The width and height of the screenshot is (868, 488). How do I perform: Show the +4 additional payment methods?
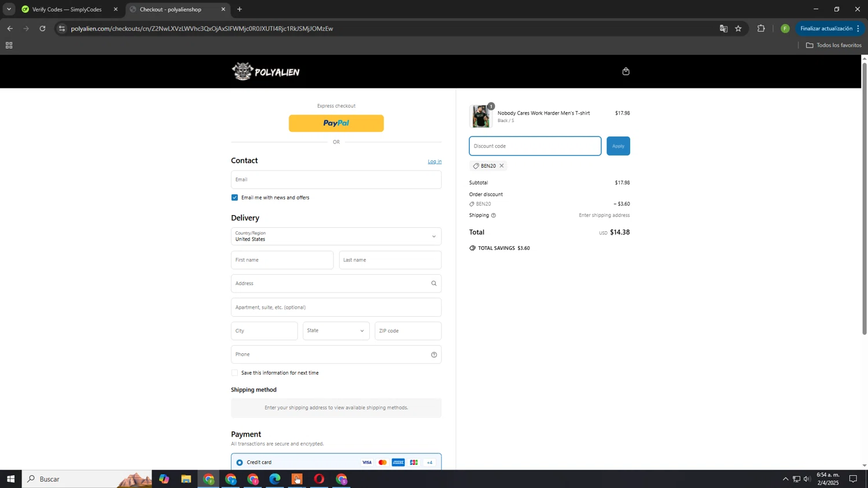coord(429,463)
